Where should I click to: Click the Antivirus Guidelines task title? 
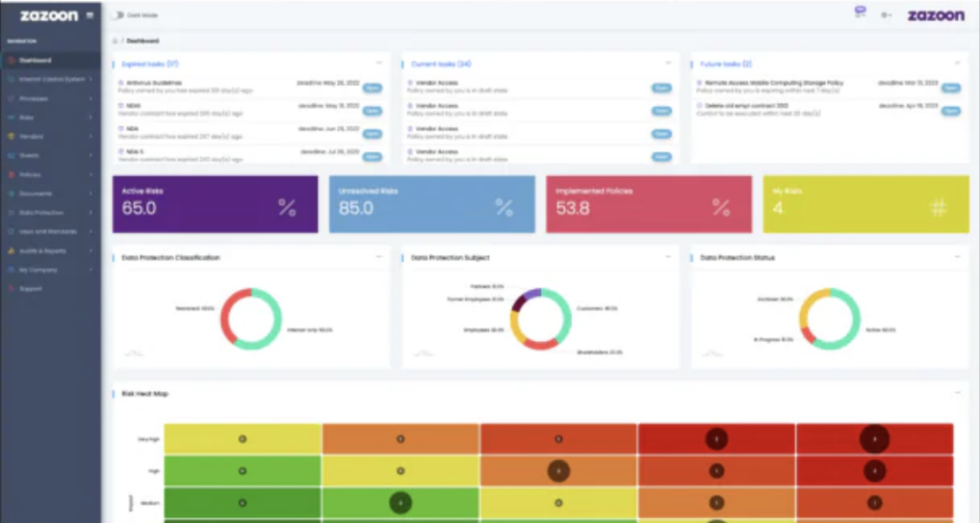154,82
